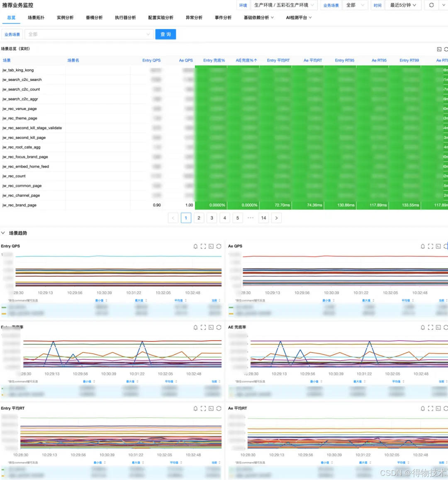This screenshot has height=480, width=448.
Task: Go to page 3 of the scene table
Action: pos(212,218)
